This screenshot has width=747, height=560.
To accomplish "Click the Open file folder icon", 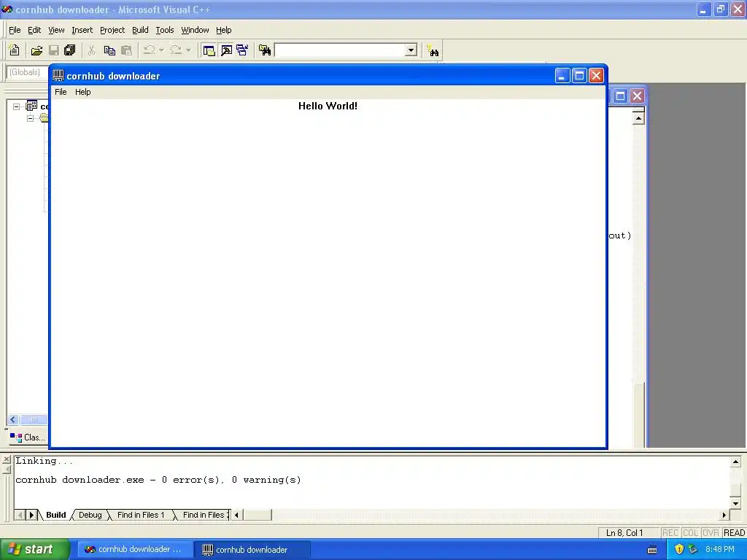I will coord(36,50).
